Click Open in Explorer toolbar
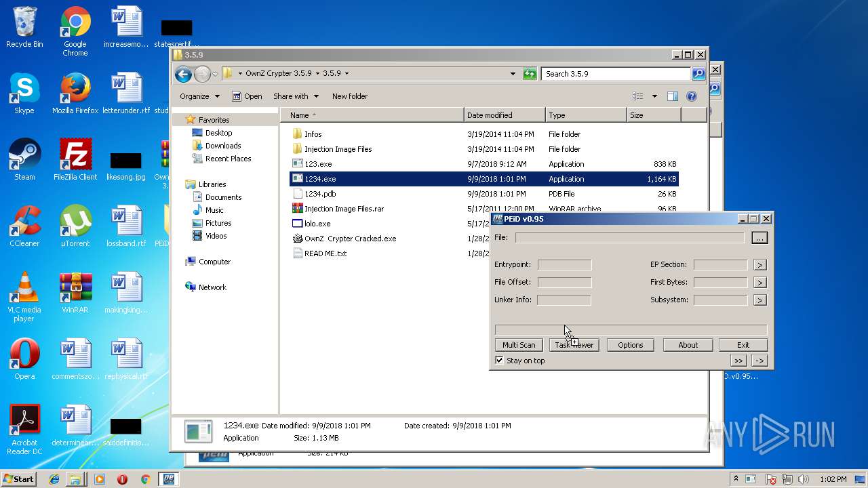This screenshot has height=488, width=868. pyautogui.click(x=247, y=96)
